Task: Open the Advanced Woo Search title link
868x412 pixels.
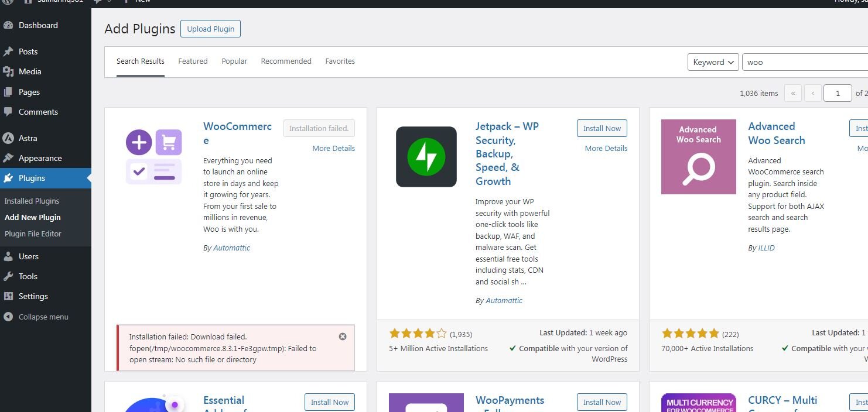Action: [x=777, y=133]
